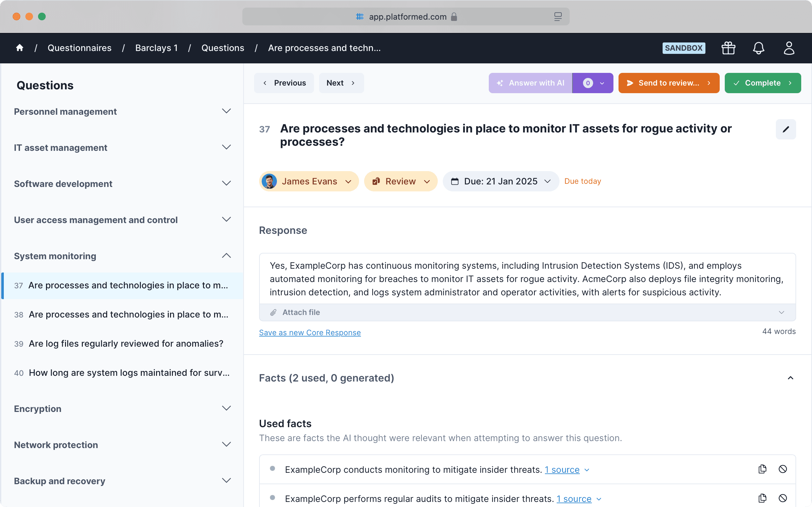Image resolution: width=812 pixels, height=507 pixels.
Task: Open the Review status dropdown
Action: (x=401, y=181)
